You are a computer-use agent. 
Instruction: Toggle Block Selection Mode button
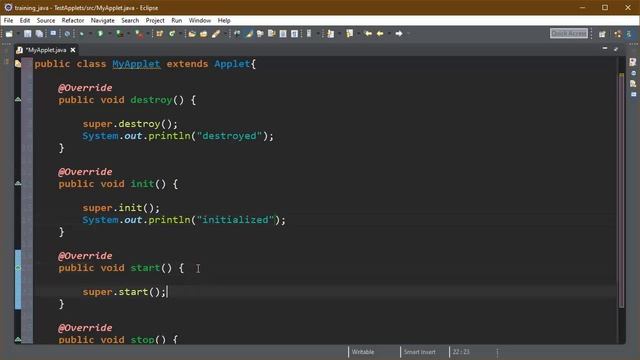(x=283, y=33)
